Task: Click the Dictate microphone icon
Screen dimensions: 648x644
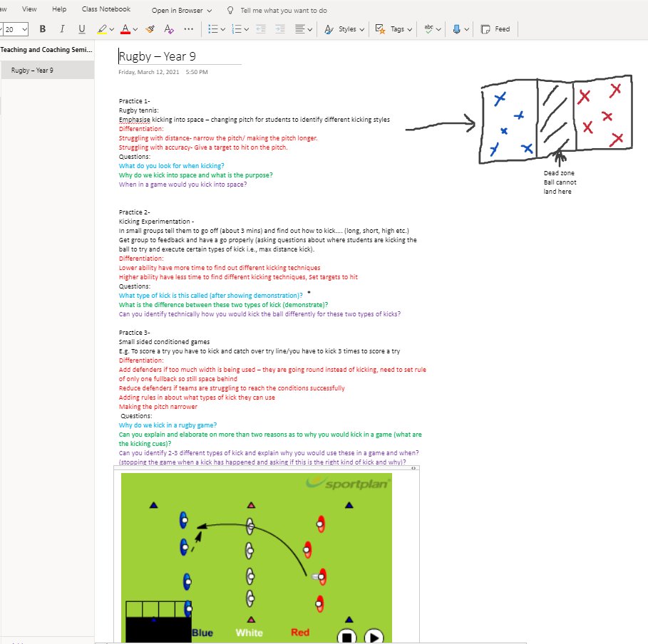Action: [x=457, y=29]
